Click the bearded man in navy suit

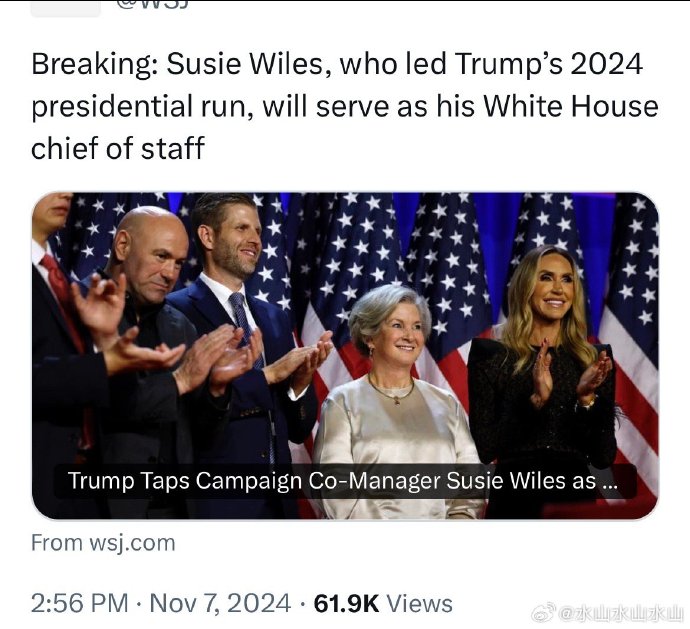pyautogui.click(x=240, y=335)
